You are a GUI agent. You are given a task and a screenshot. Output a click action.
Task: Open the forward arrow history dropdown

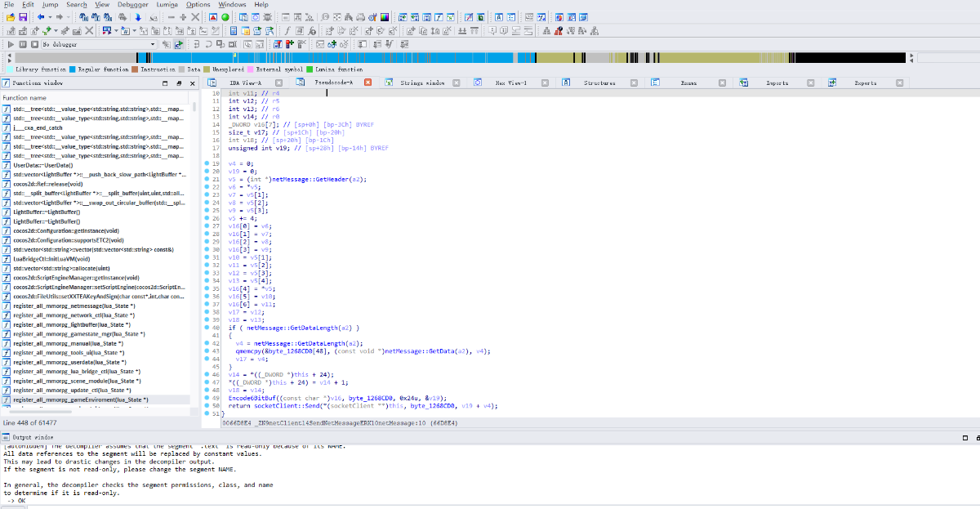[x=69, y=16]
